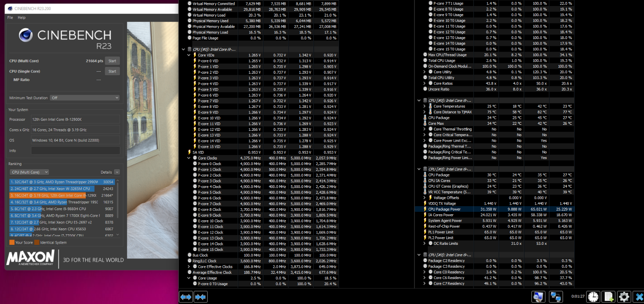Collapse the Core Usage group

189,278
